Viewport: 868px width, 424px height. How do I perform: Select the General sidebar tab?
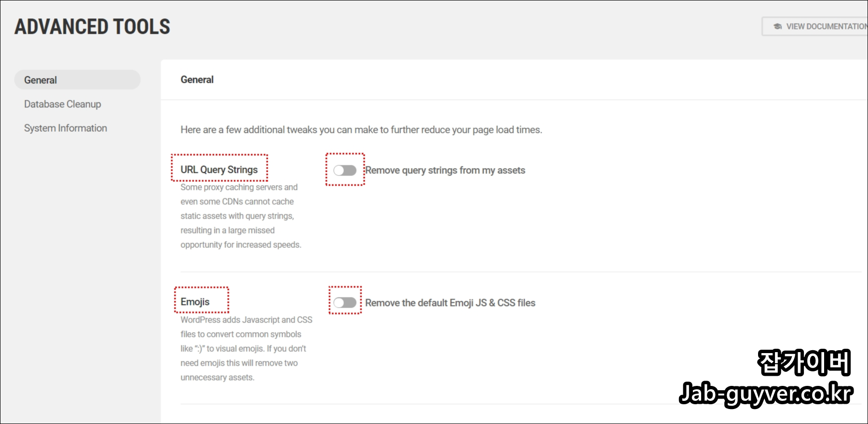77,80
